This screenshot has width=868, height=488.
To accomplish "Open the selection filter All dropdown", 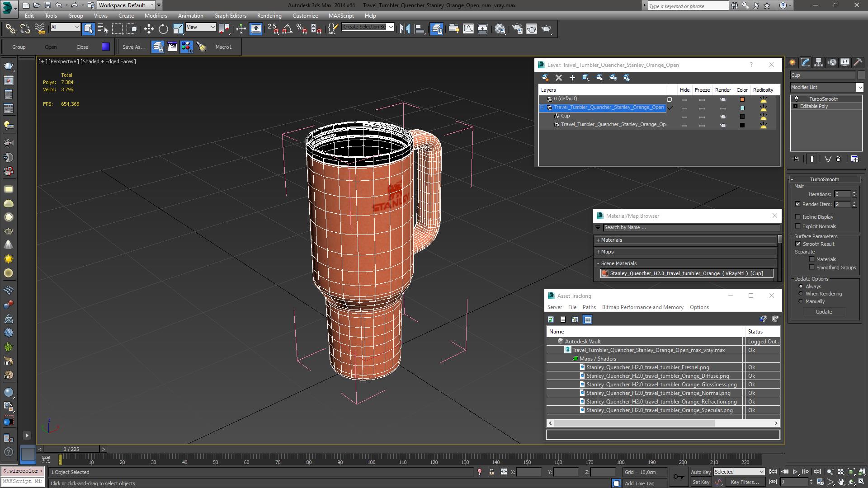I will click(65, 27).
